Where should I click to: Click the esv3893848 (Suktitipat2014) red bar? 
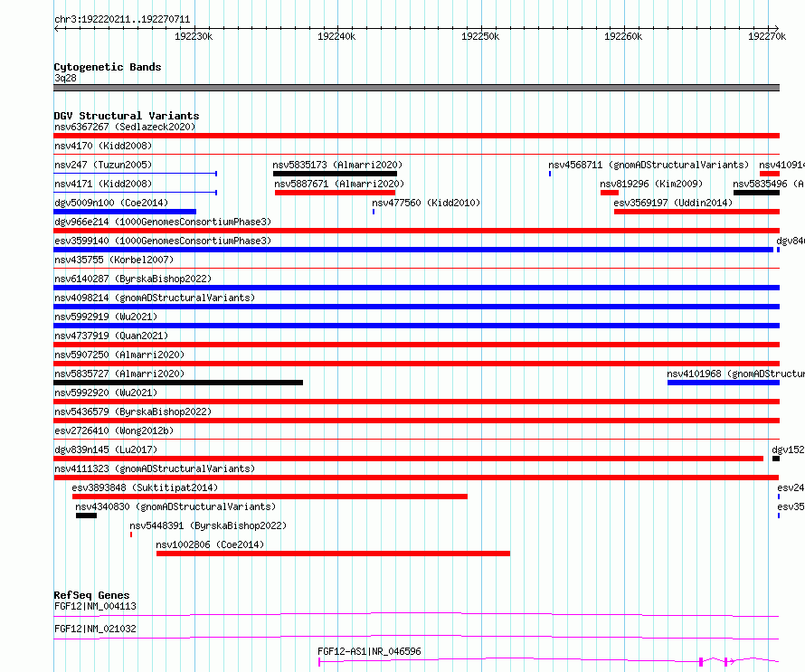coord(270,497)
